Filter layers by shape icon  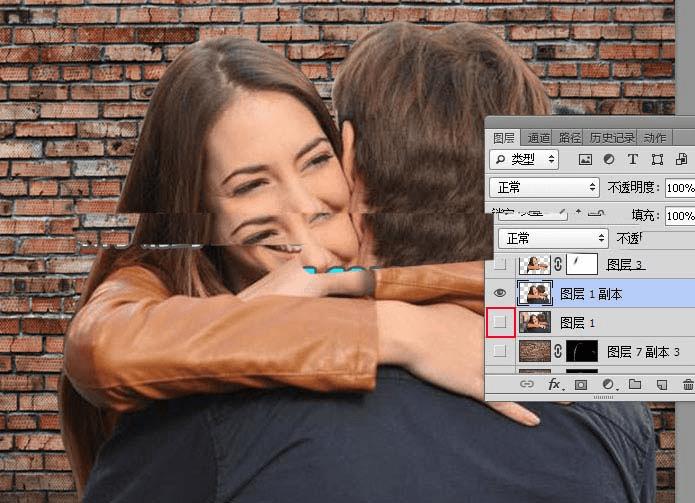click(x=657, y=160)
